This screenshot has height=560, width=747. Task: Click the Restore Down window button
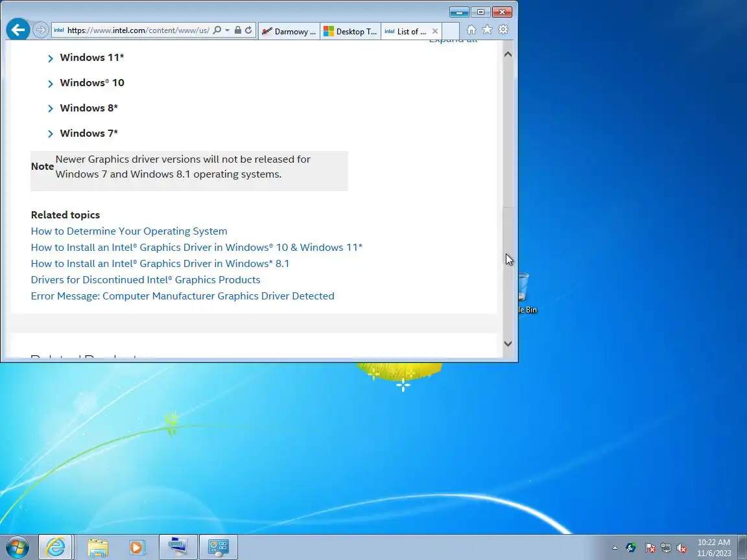(480, 12)
